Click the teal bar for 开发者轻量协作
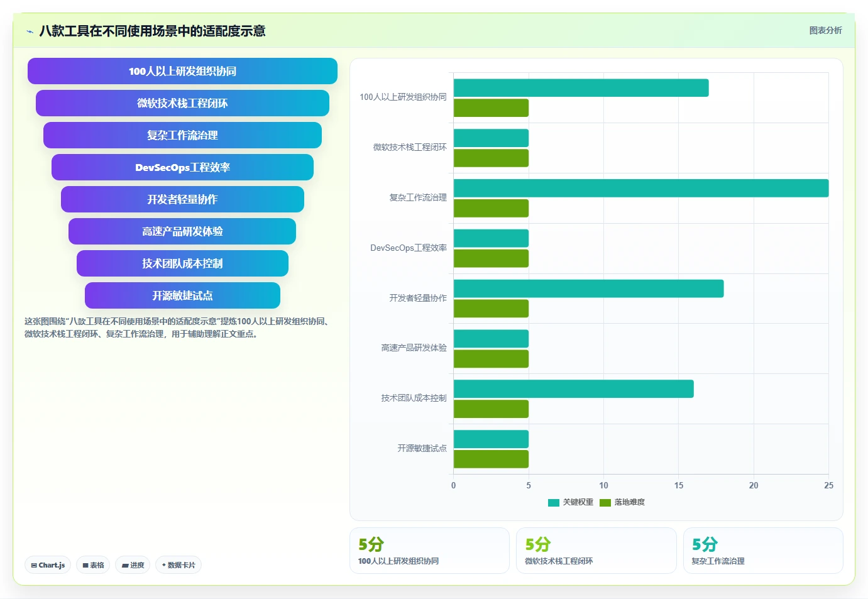Viewport: 868px width, 599px height. 589,289
